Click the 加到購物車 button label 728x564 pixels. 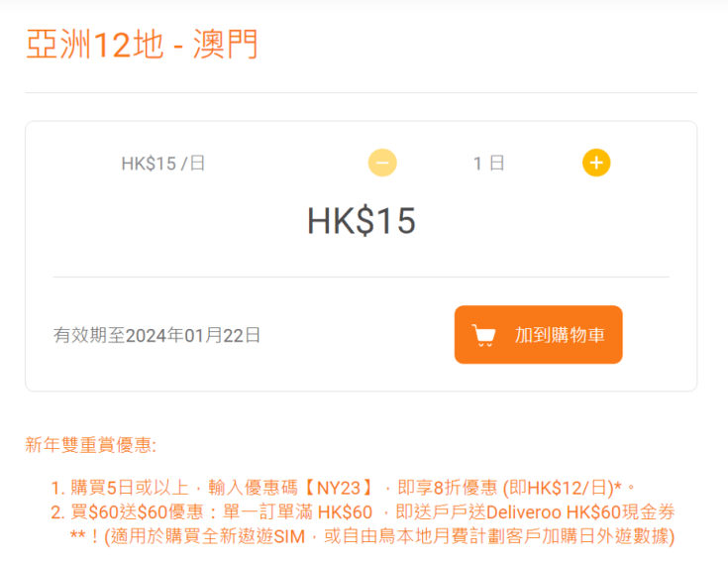tap(560, 335)
